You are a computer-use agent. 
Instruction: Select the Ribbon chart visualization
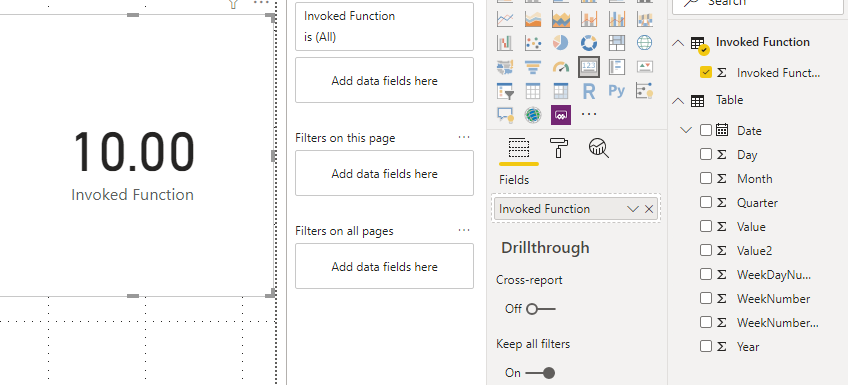645,19
